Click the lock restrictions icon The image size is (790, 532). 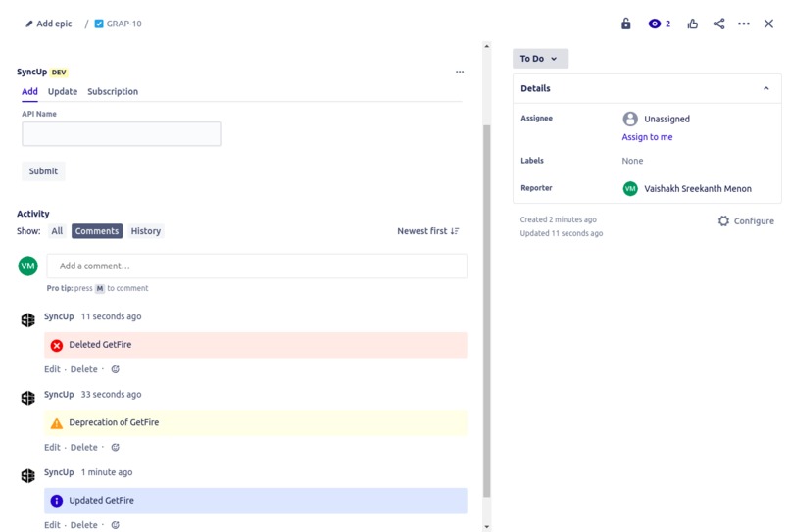(x=625, y=24)
